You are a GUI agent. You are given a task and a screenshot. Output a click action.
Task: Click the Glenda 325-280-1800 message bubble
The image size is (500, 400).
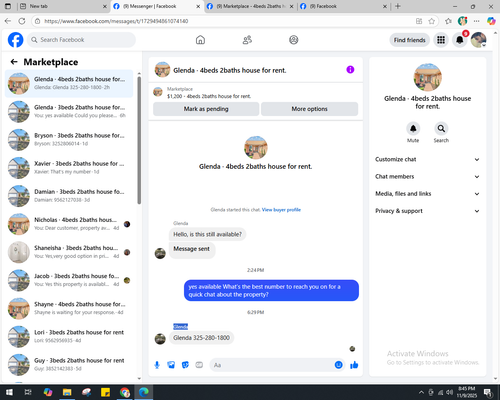[201, 338]
